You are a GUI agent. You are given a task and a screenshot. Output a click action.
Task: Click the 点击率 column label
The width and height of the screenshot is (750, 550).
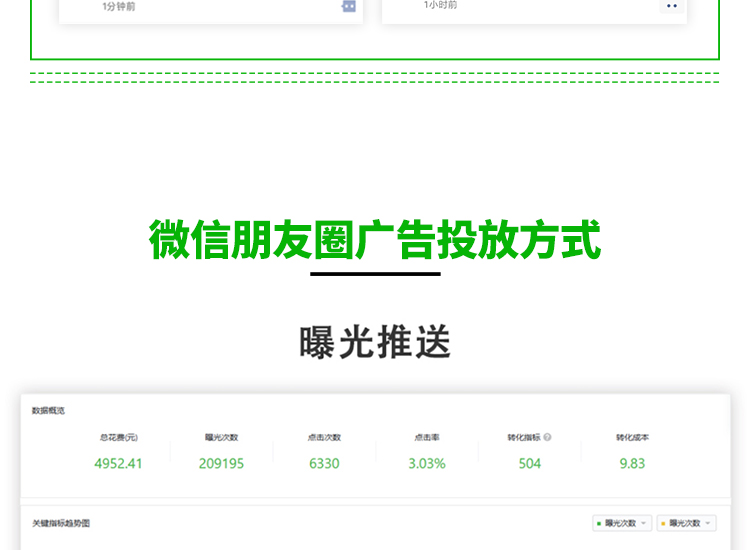pyautogui.click(x=427, y=437)
